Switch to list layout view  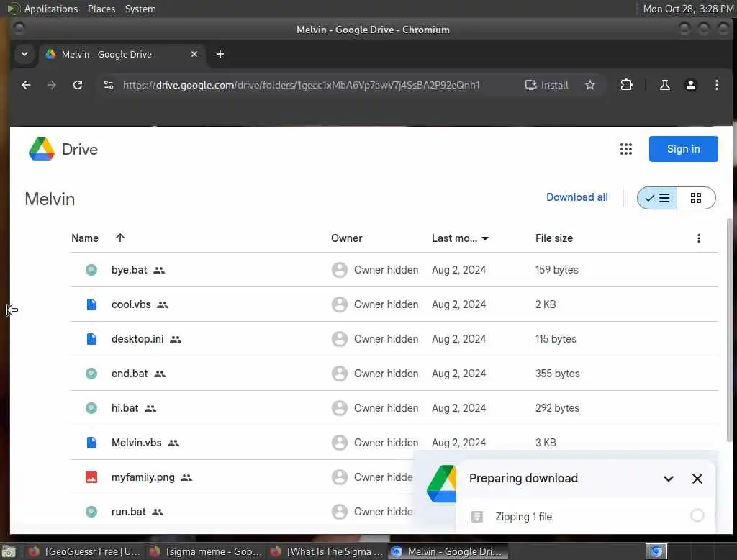tap(657, 198)
